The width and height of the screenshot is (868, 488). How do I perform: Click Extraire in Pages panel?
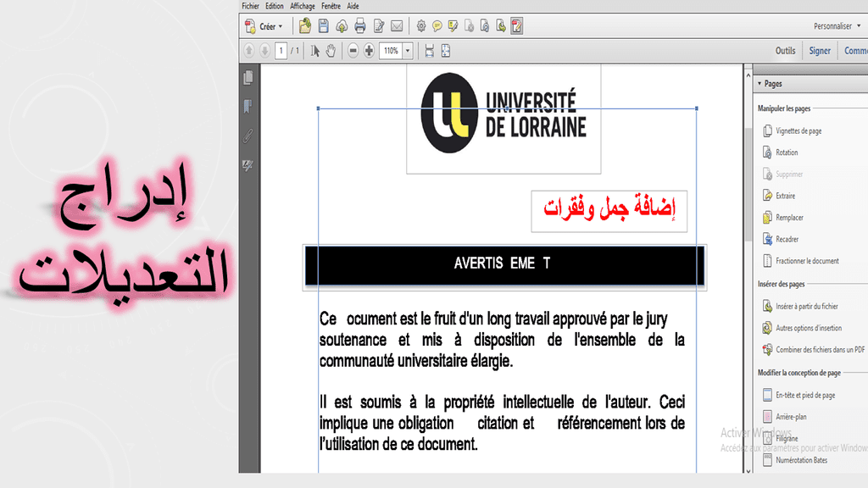(x=779, y=196)
